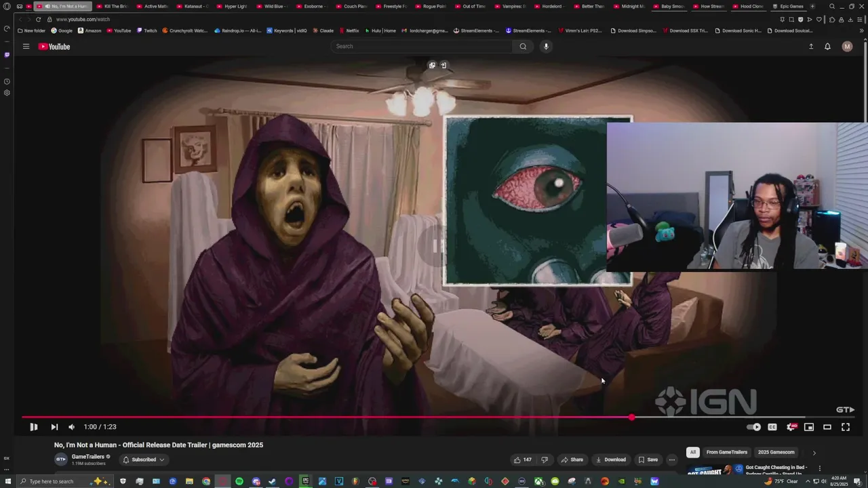Image resolution: width=868 pixels, height=488 pixels.
Task: Open the Subscribed notification dropdown
Action: pos(144,460)
